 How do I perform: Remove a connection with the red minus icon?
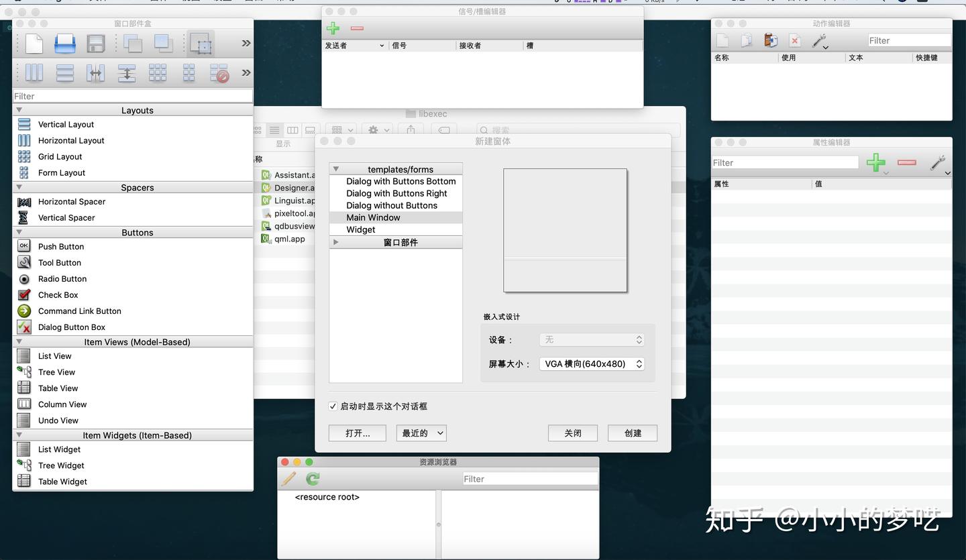(357, 28)
